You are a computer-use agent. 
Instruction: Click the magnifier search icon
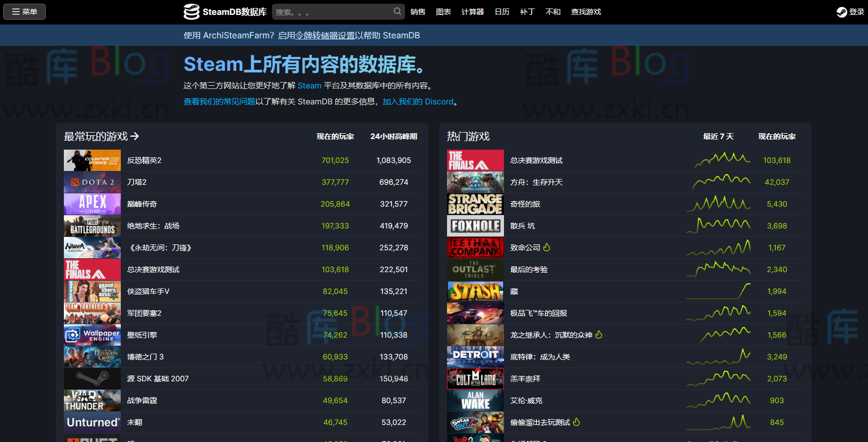(x=398, y=11)
